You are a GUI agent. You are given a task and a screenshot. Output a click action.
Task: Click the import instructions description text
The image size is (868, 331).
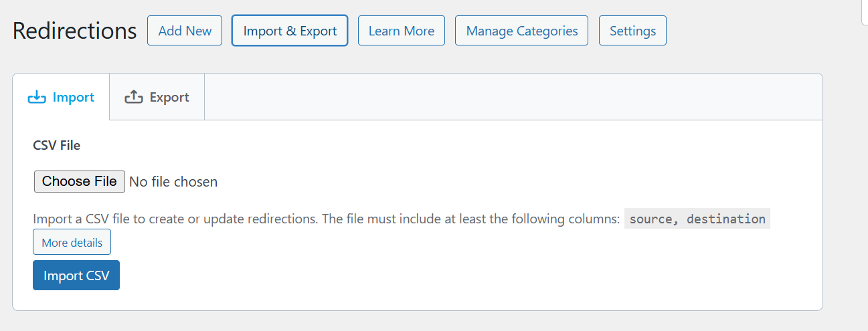point(327,219)
